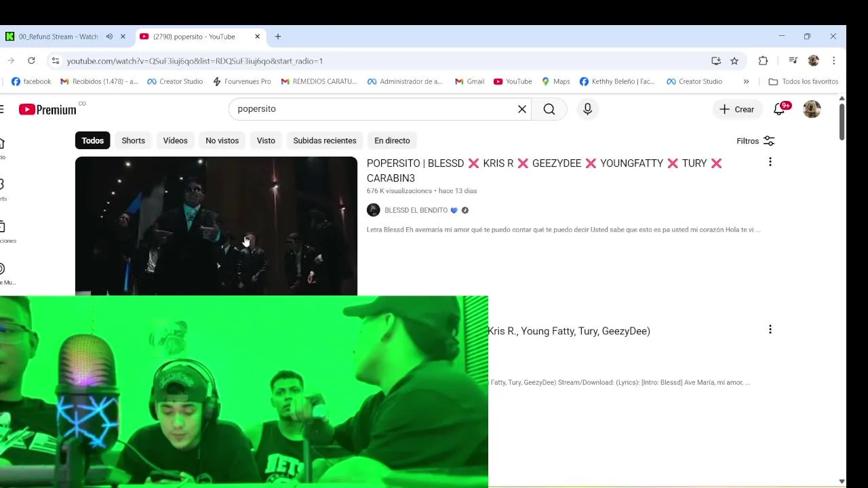This screenshot has height=488, width=868.
Task: Open the Fourvenues Pro bookmark
Action: tap(241, 81)
